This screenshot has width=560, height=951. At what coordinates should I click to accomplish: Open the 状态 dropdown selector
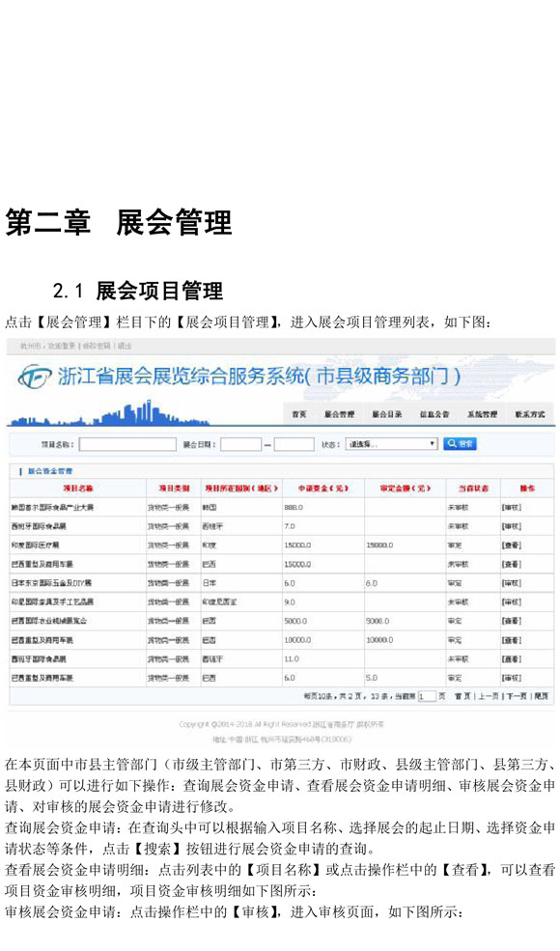[x=391, y=444]
